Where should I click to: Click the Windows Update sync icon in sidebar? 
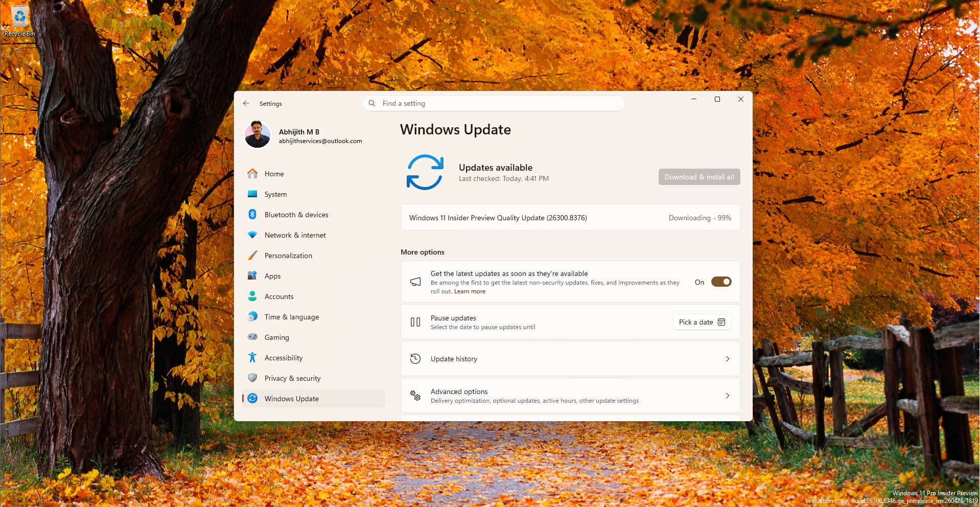click(x=252, y=399)
